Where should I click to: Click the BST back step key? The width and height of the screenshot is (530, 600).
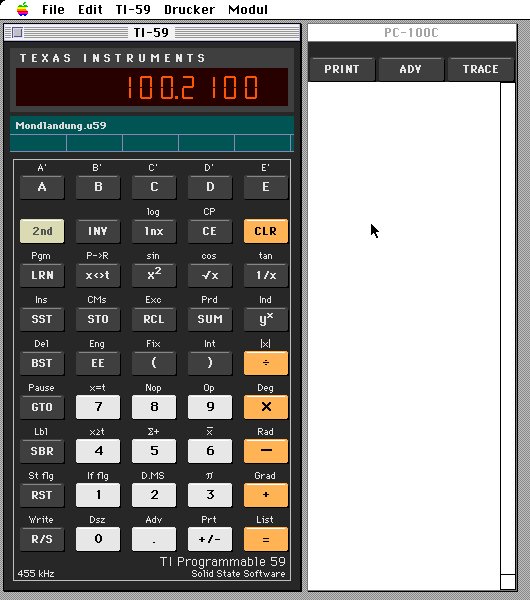pos(42,363)
